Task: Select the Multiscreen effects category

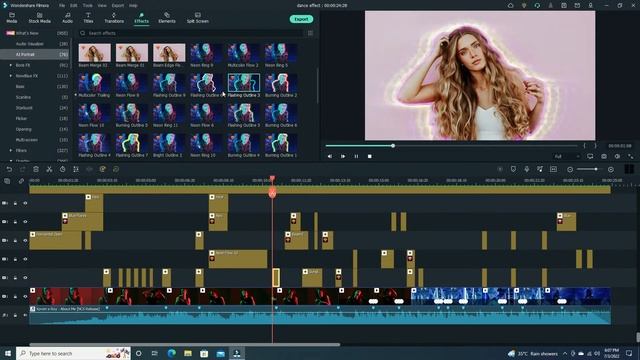Action: pos(35,140)
